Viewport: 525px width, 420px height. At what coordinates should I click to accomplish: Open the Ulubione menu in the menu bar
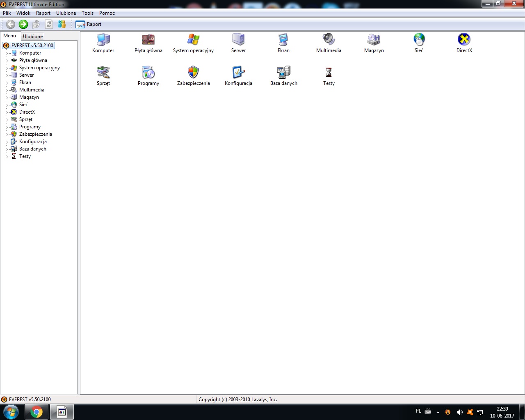point(66,13)
